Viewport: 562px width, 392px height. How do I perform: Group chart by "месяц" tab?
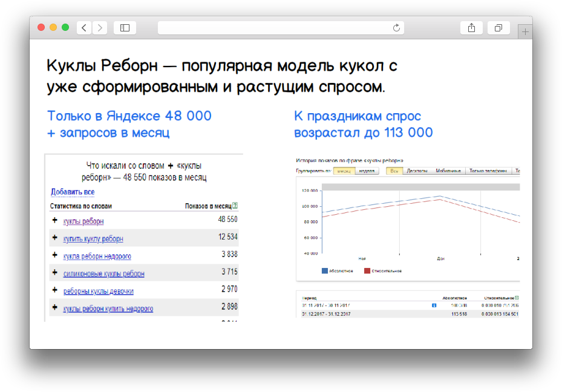344,171
